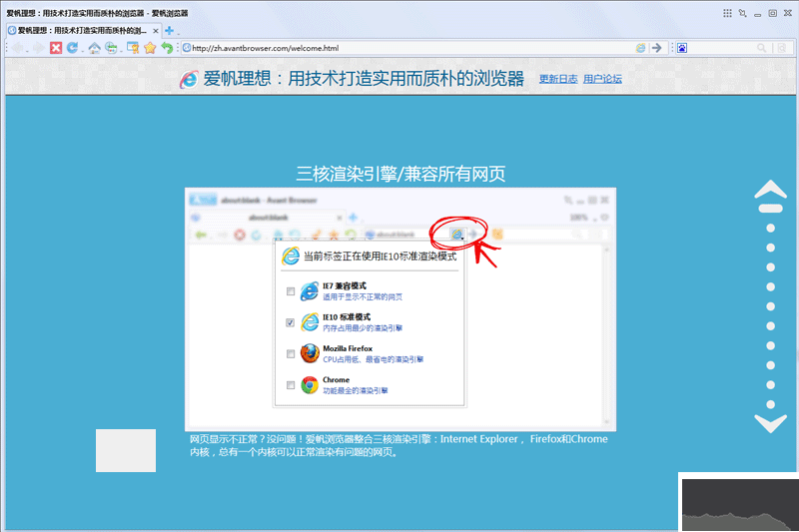Jump to the second slide dot
This screenshot has height=532, width=799.
tap(770, 229)
